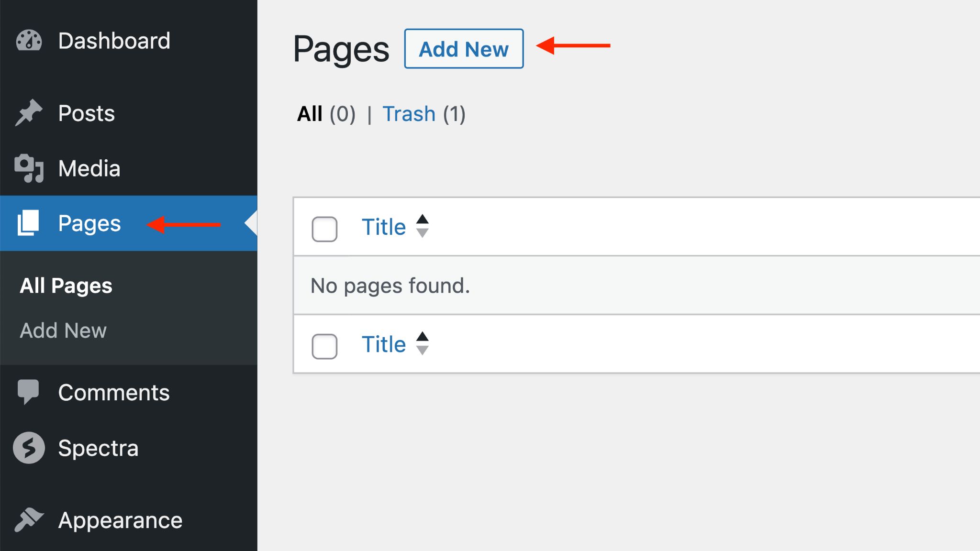Click the Posts icon in sidebar
This screenshot has width=980, height=551.
coord(29,112)
